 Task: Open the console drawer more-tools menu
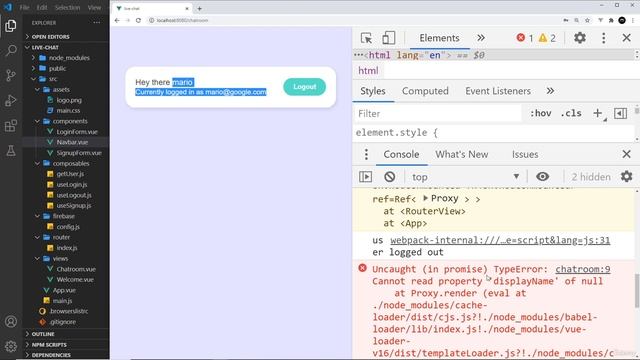(x=366, y=154)
